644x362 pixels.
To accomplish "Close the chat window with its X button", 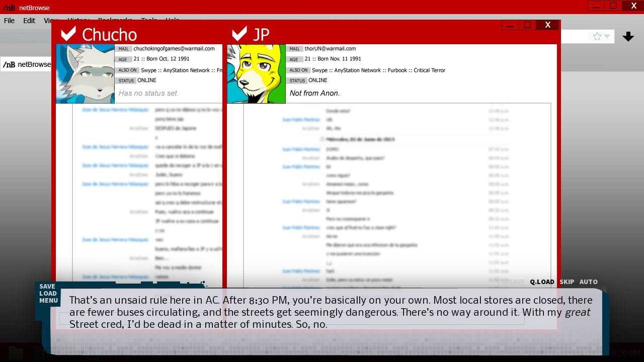I will pyautogui.click(x=547, y=25).
